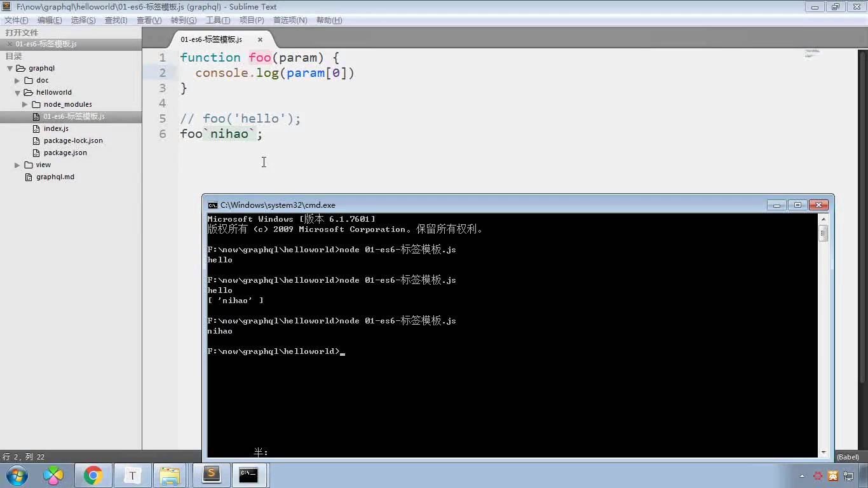Click the cmd.exe window title icon
The width and height of the screenshot is (868, 488).
click(213, 205)
